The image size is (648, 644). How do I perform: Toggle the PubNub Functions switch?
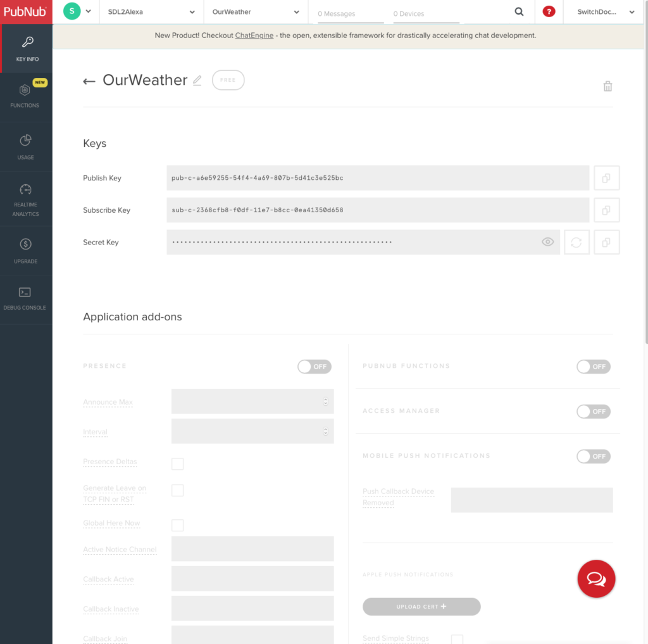coord(594,367)
